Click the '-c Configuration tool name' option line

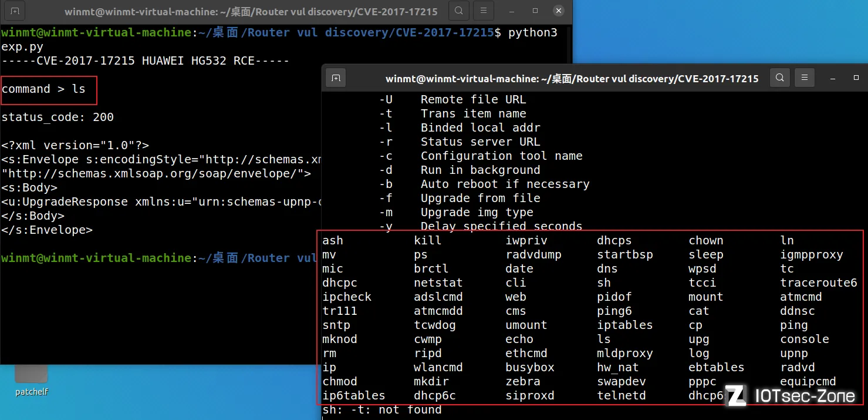coord(481,156)
